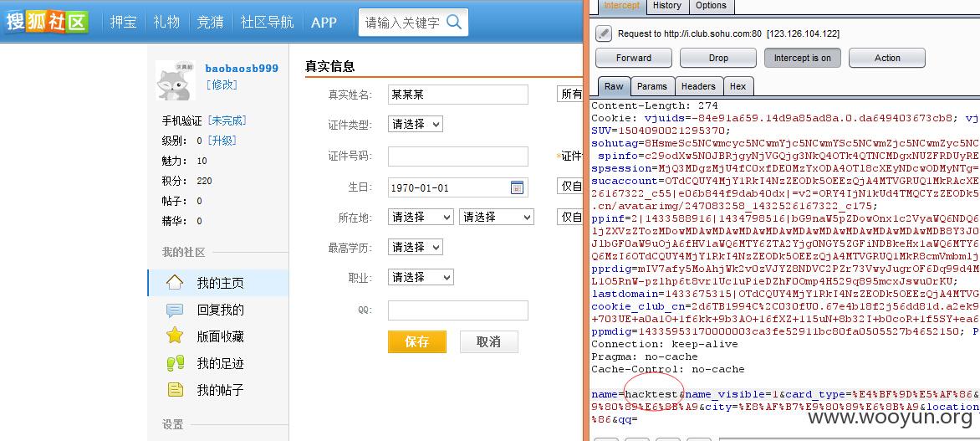Click the [修改] link under username
This screenshot has width=980, height=441.
click(222, 85)
